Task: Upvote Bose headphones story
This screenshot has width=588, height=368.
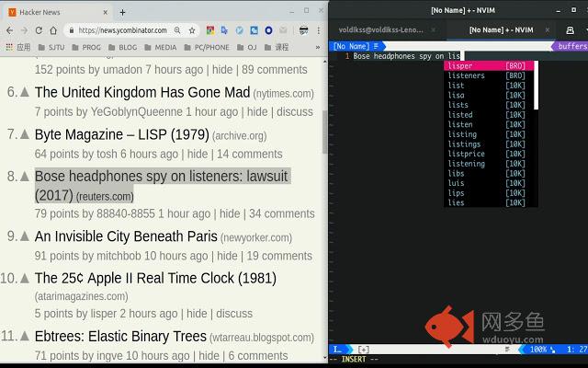Action: (x=25, y=176)
